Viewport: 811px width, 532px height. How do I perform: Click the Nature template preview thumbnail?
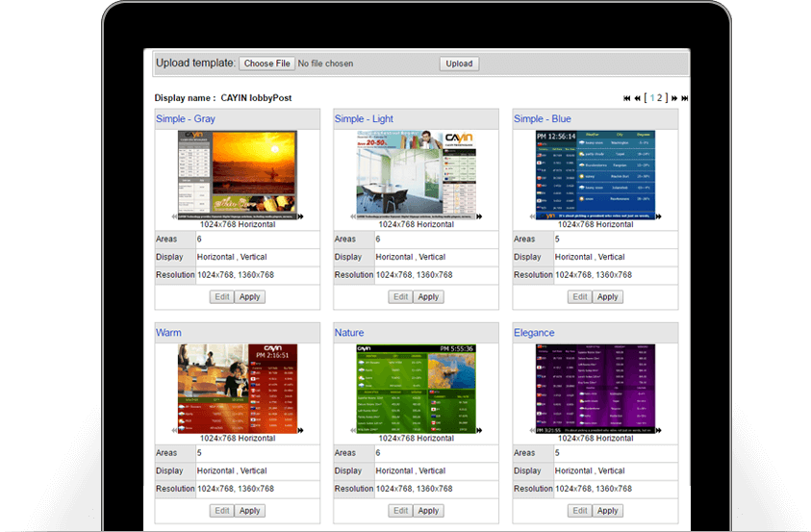coord(416,387)
